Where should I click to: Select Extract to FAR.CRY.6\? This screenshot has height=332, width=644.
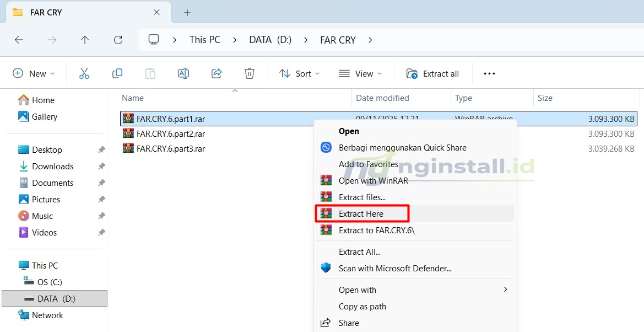tap(377, 231)
